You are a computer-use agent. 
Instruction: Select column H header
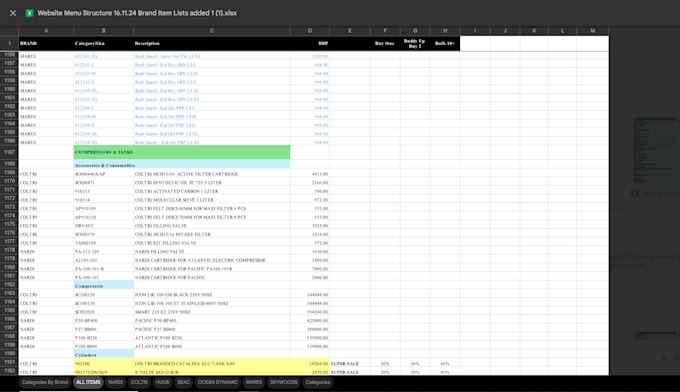445,31
